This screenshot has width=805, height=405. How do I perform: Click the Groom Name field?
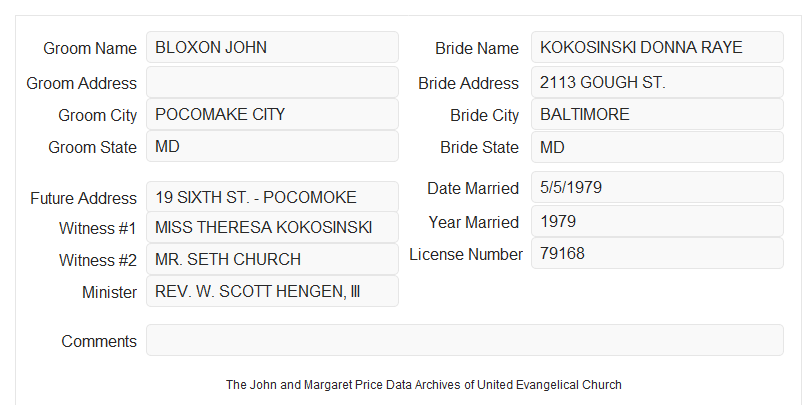point(272,47)
